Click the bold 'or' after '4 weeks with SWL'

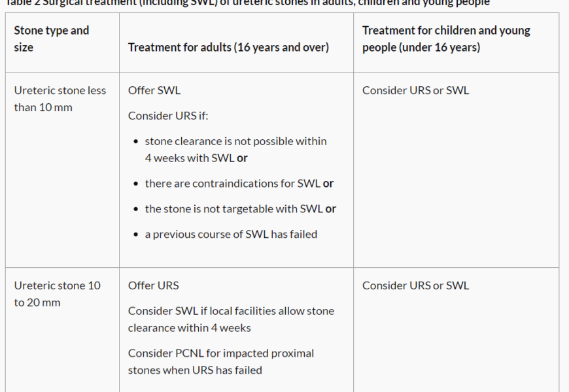click(x=243, y=158)
